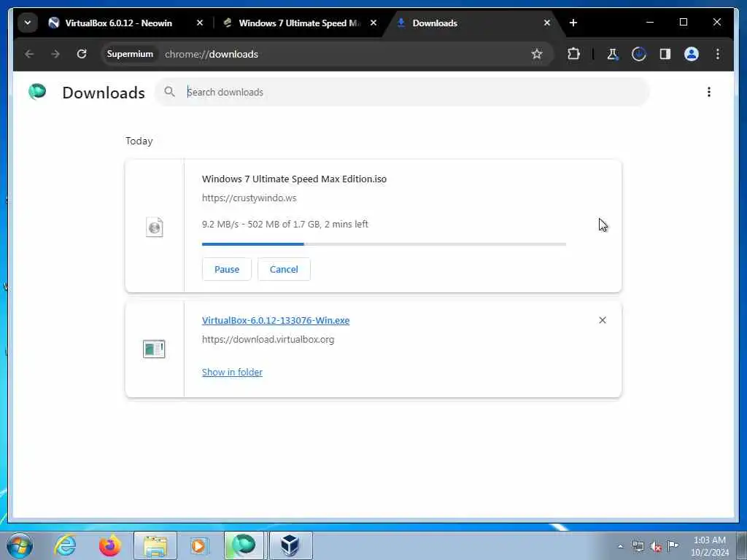Open the profile avatar menu
The image size is (747, 560).
[x=692, y=54]
